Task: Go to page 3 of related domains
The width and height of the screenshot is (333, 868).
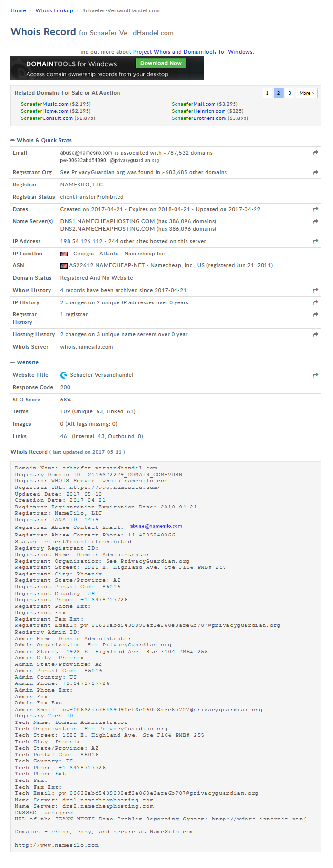Action: pos(289,93)
